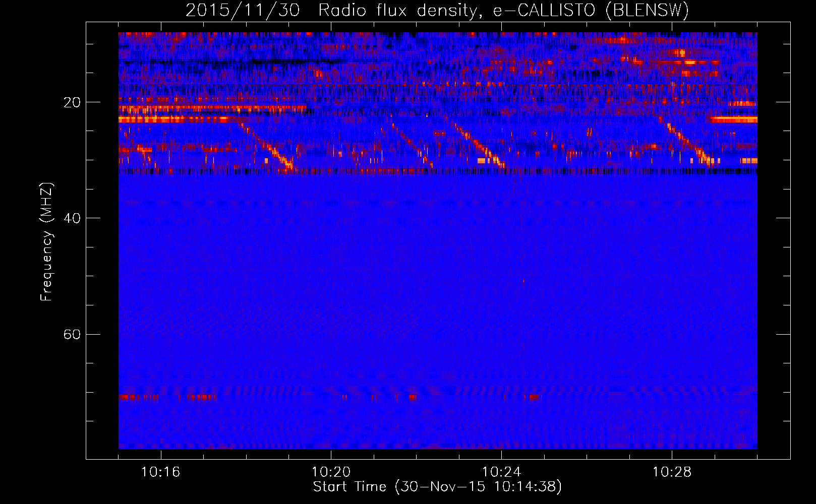This screenshot has width=816, height=504.
Task: Click the "Frequency (MHZ)" y-axis label
Action: point(46,242)
